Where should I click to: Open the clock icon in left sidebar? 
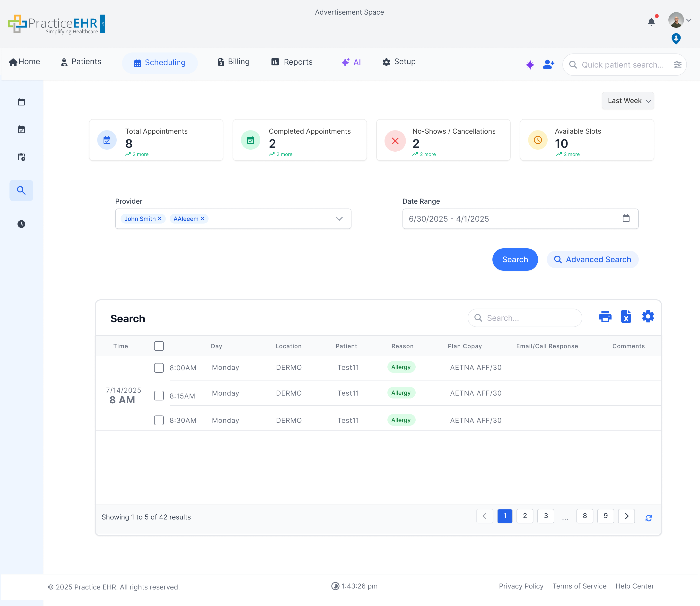[21, 224]
